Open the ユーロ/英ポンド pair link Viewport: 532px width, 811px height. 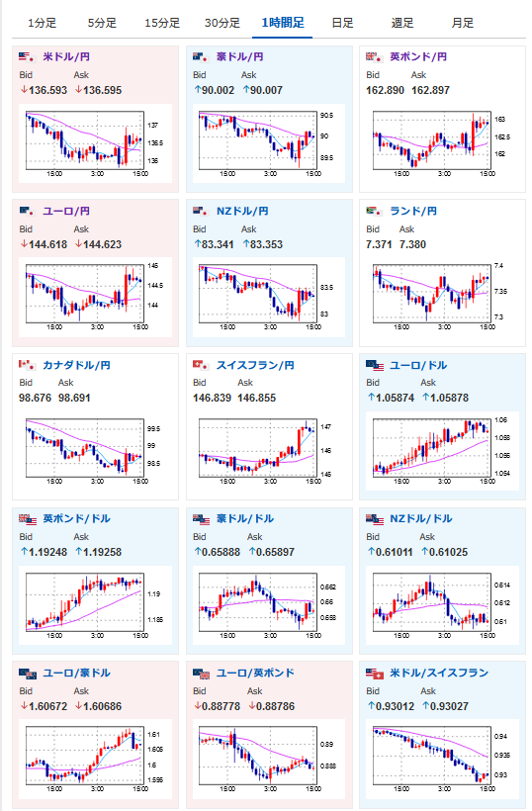tap(255, 673)
